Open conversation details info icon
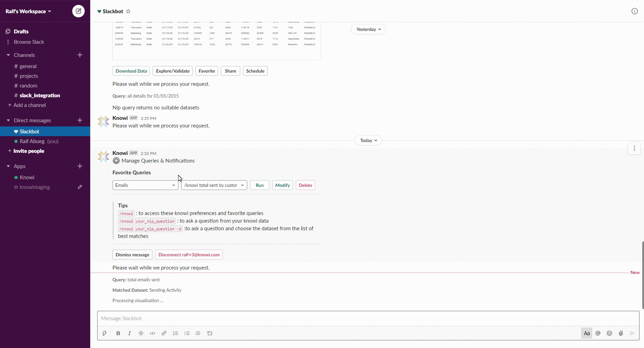Image resolution: width=644 pixels, height=348 pixels. pos(634,11)
